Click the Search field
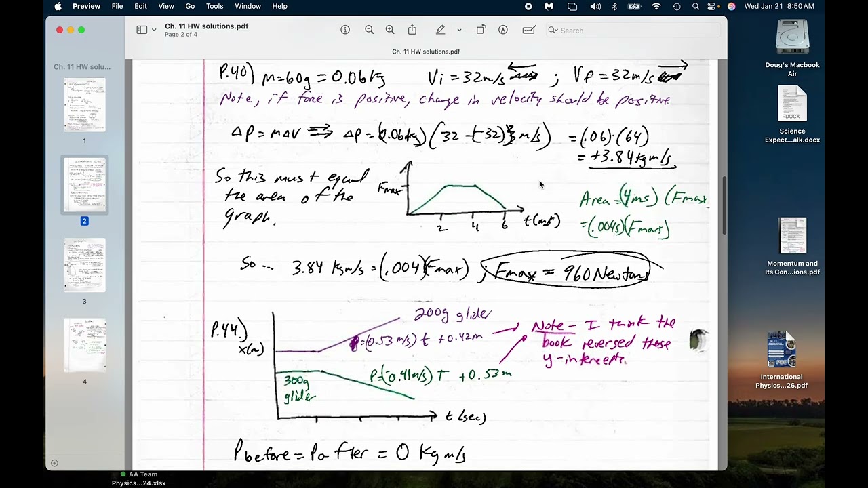 (x=634, y=30)
